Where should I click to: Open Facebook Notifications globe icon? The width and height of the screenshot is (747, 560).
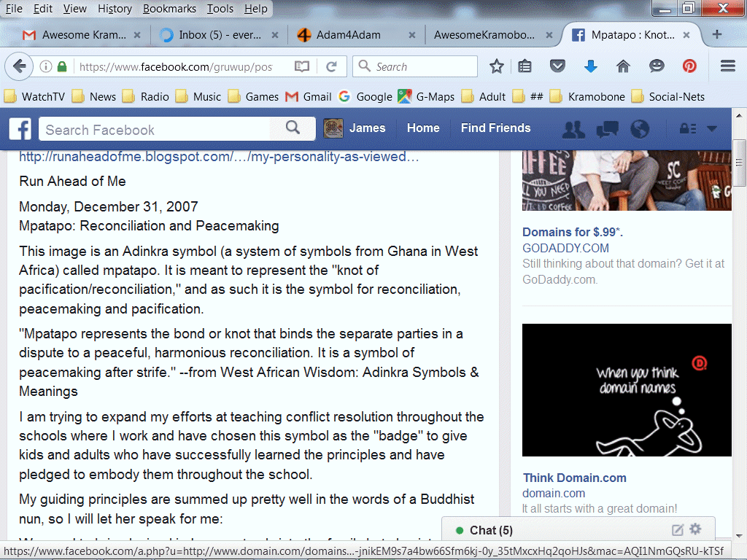[640, 129]
